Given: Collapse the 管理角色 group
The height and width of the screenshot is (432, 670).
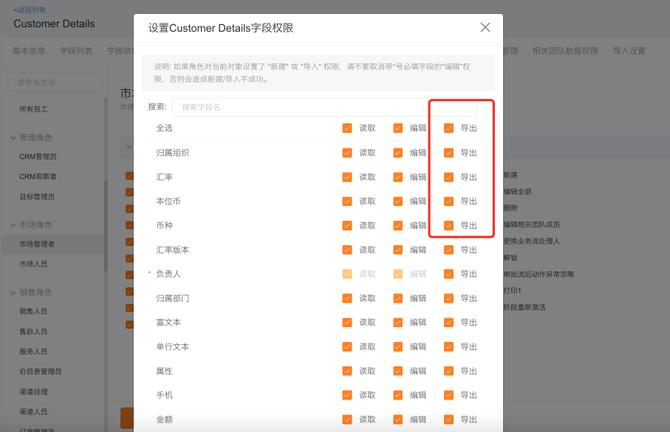Looking at the screenshot, I should point(13,138).
